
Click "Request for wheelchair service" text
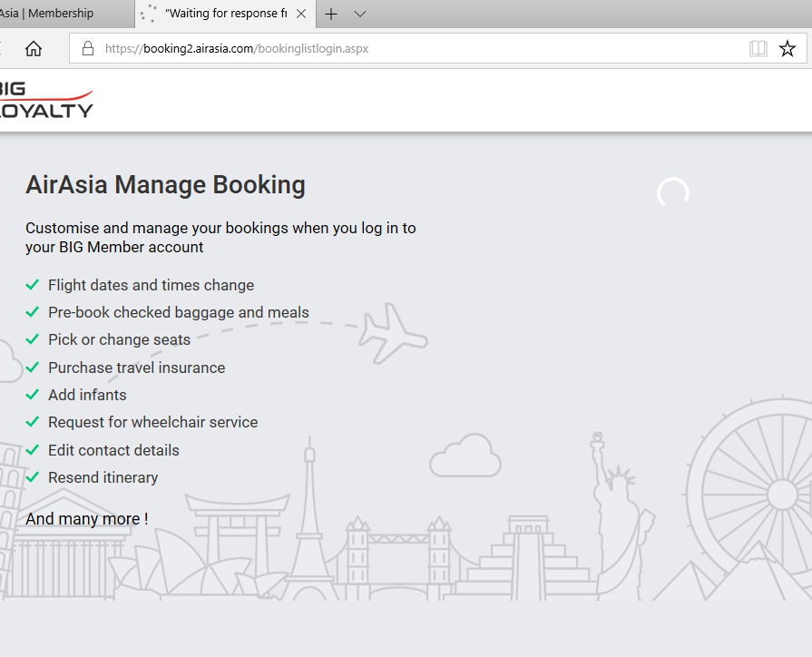[x=152, y=422]
